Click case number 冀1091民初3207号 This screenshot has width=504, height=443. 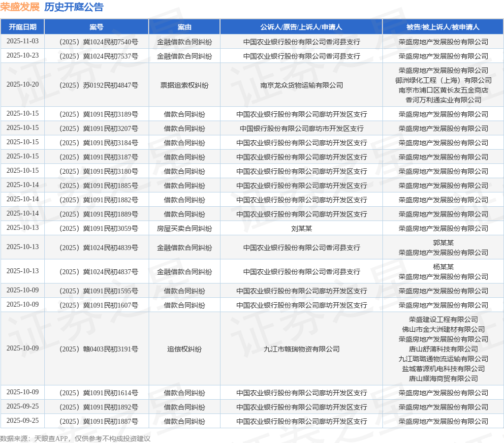98,128
